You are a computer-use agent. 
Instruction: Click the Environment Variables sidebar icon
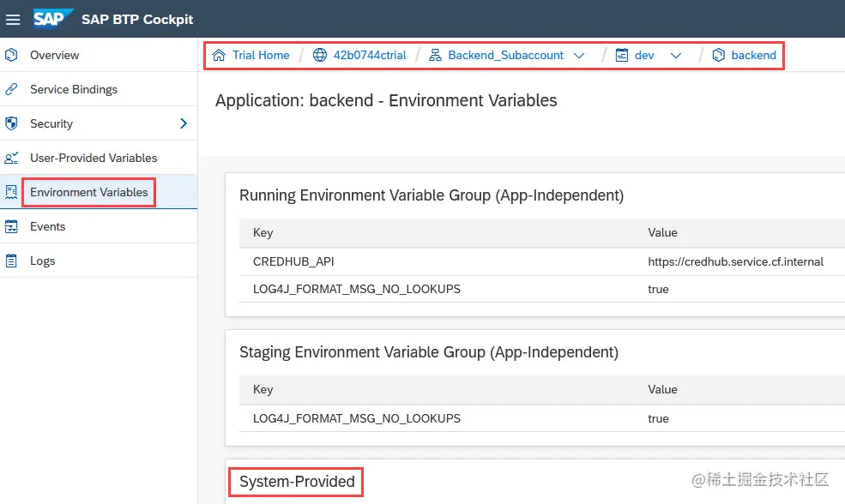(11, 192)
